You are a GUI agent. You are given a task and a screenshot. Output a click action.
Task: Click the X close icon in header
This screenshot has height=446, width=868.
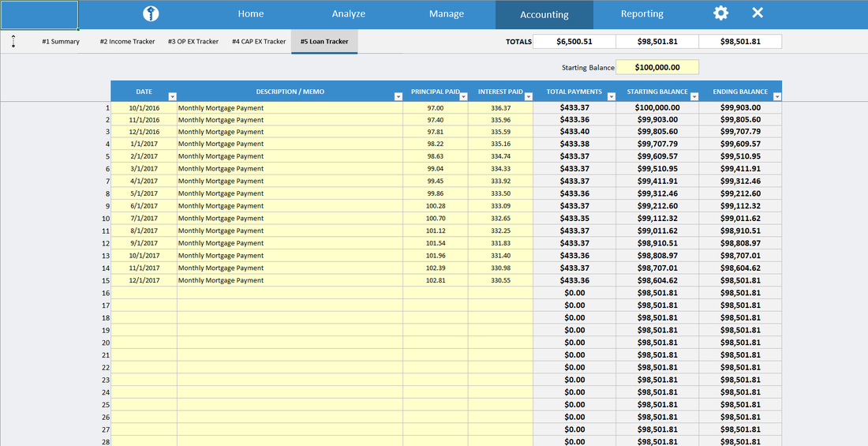pyautogui.click(x=758, y=13)
